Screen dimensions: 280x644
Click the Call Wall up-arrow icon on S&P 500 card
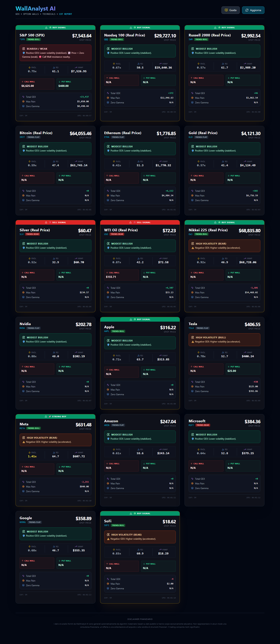23,82
